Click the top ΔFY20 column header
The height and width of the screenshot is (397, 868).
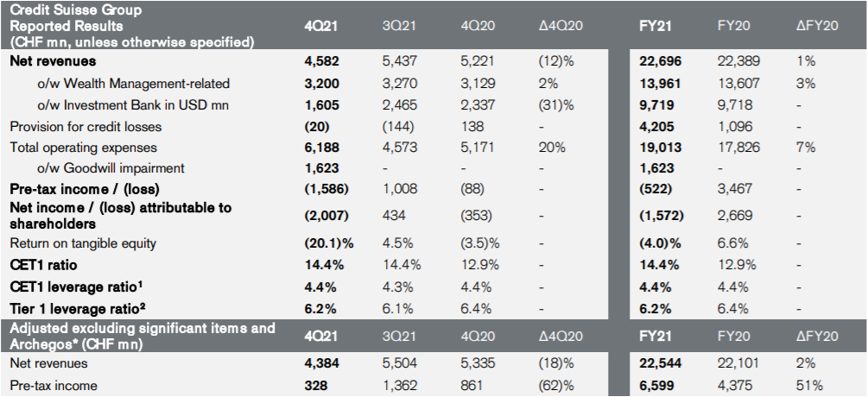click(817, 25)
